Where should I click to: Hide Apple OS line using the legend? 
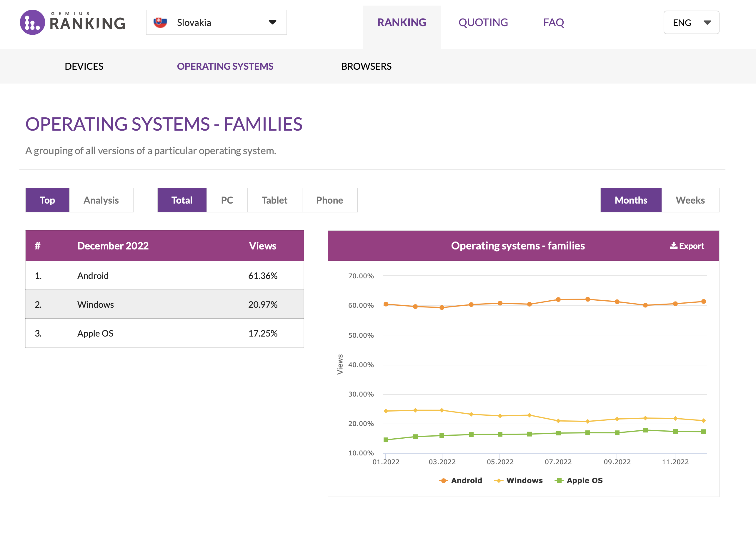[x=559, y=480]
